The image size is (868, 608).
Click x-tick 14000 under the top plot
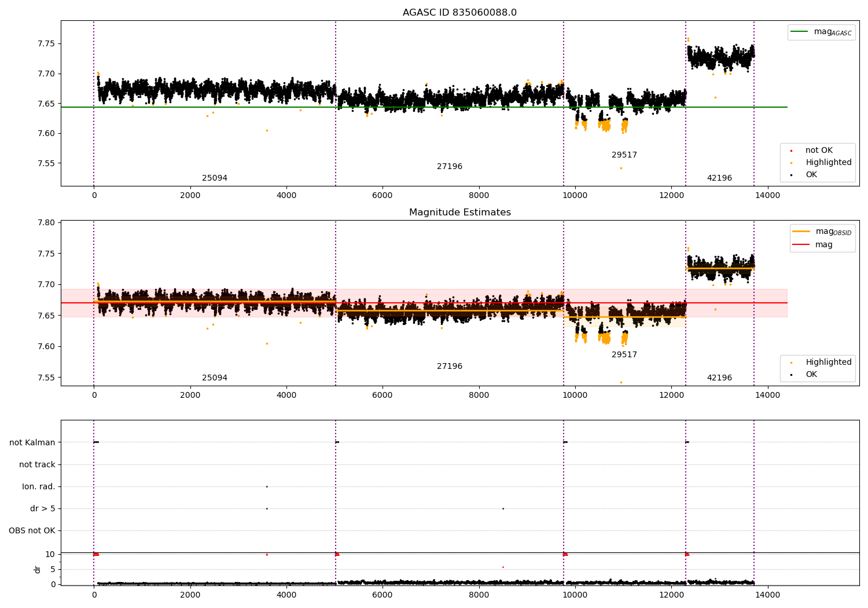click(767, 196)
